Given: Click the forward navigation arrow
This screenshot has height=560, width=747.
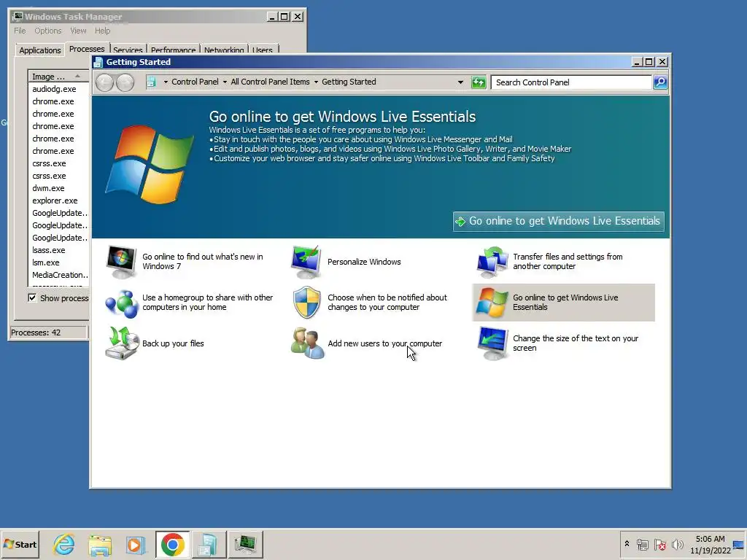Looking at the screenshot, I should pyautogui.click(x=125, y=83).
